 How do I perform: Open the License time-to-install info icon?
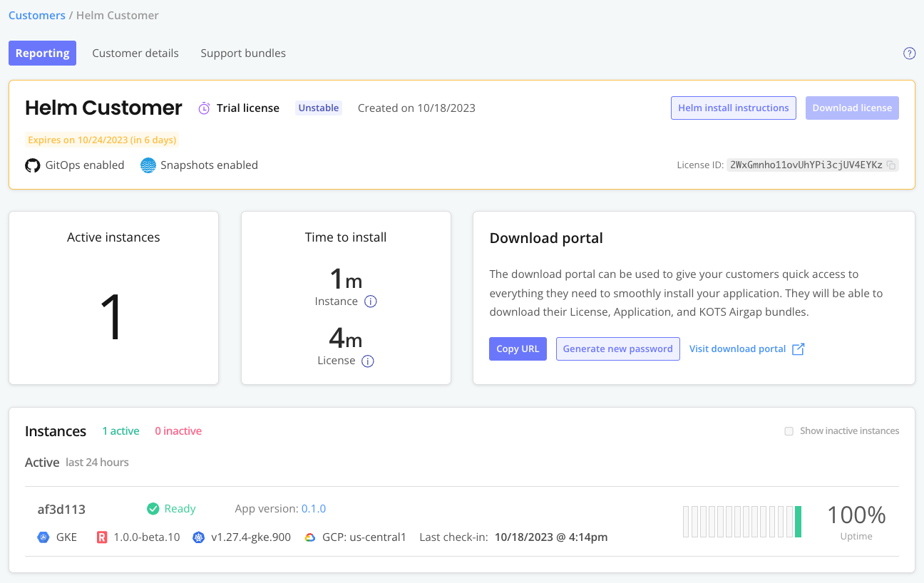coord(369,361)
